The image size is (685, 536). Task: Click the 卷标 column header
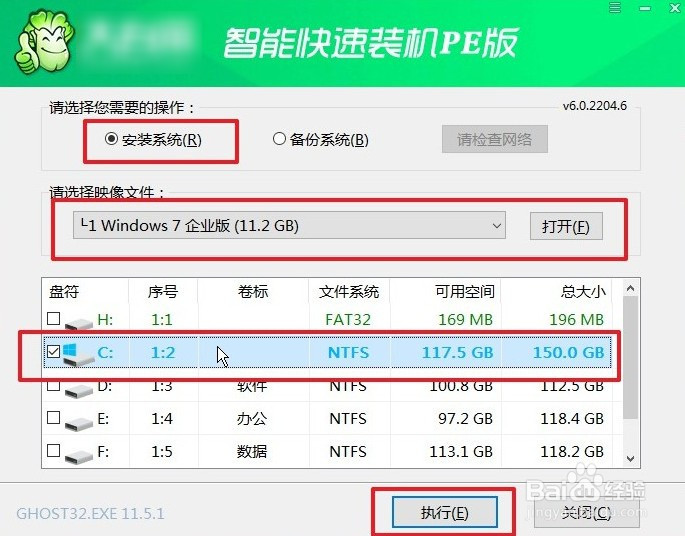(x=253, y=291)
